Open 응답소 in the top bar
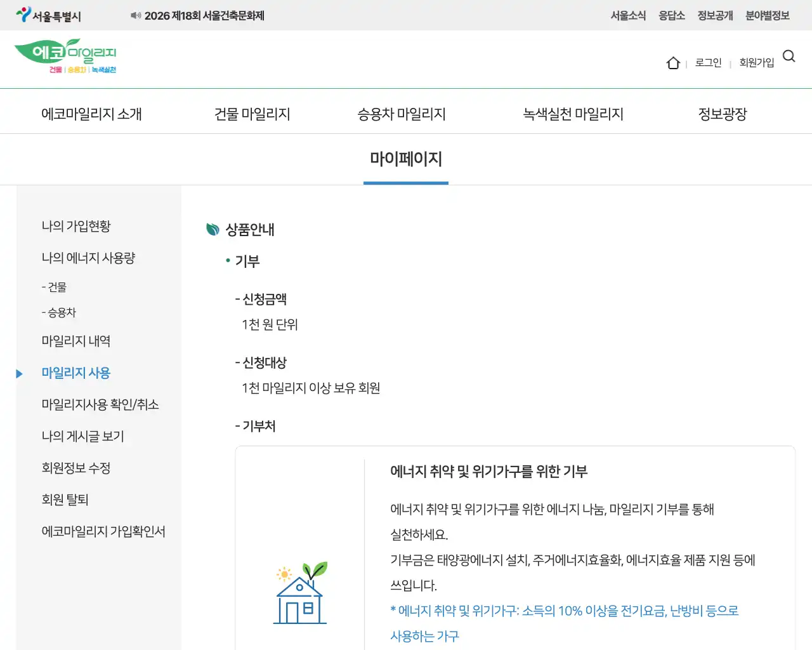The height and width of the screenshot is (650, 812). pyautogui.click(x=672, y=15)
